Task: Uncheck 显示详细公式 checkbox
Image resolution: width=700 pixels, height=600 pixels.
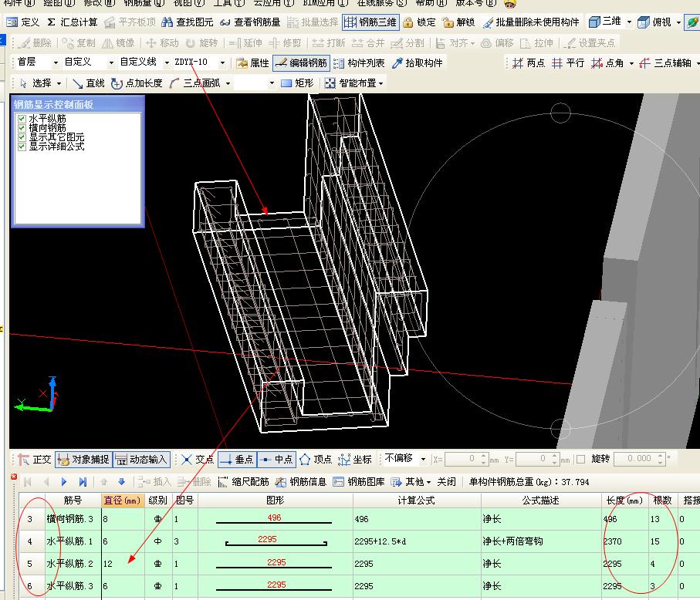Action: coord(22,147)
